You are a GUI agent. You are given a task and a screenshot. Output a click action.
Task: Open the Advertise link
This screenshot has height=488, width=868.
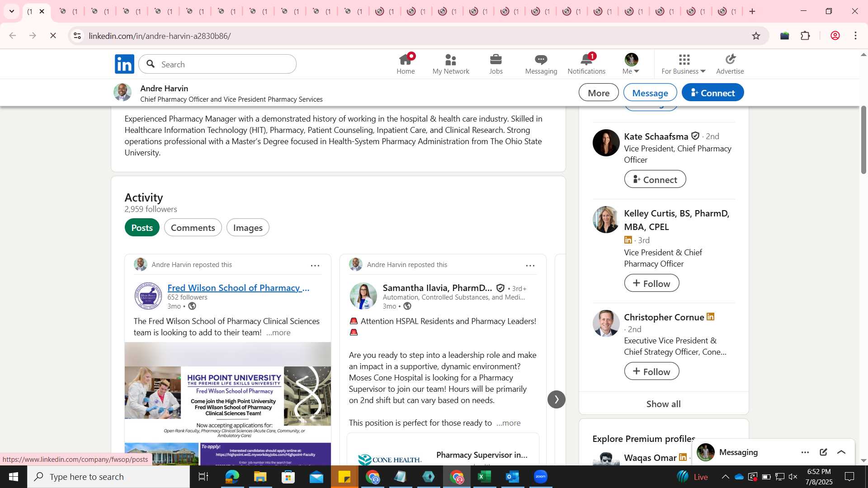(730, 64)
